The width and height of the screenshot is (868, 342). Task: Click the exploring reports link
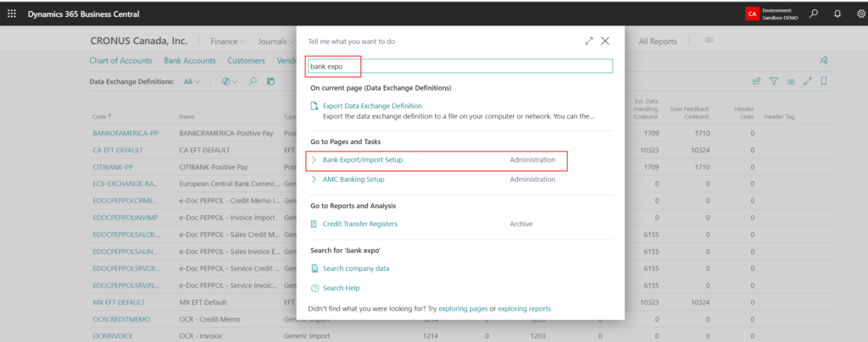pos(524,308)
